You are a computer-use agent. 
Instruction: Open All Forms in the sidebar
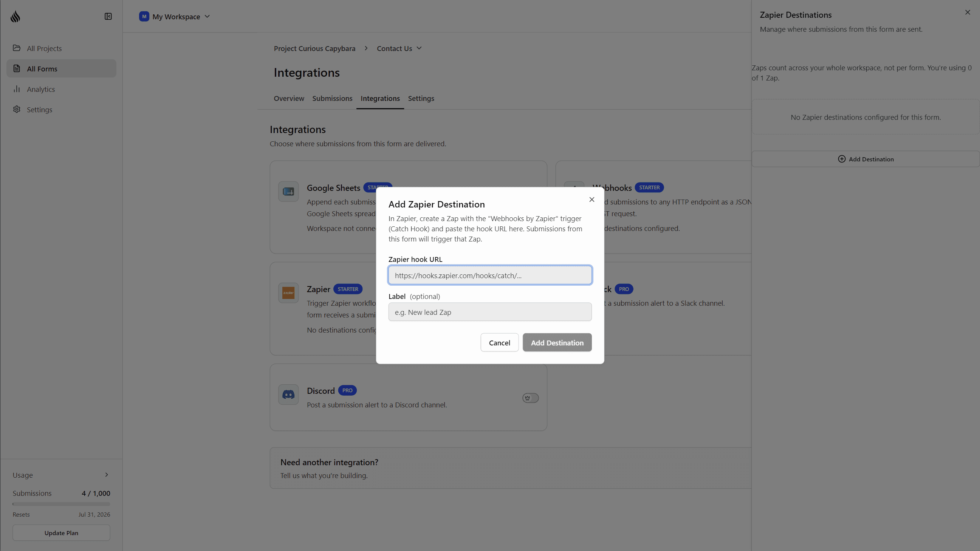(61, 68)
